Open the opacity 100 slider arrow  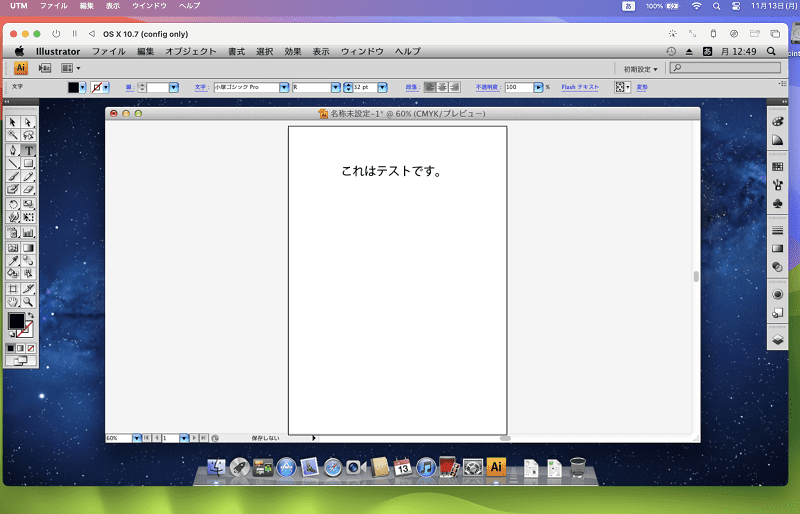click(538, 87)
